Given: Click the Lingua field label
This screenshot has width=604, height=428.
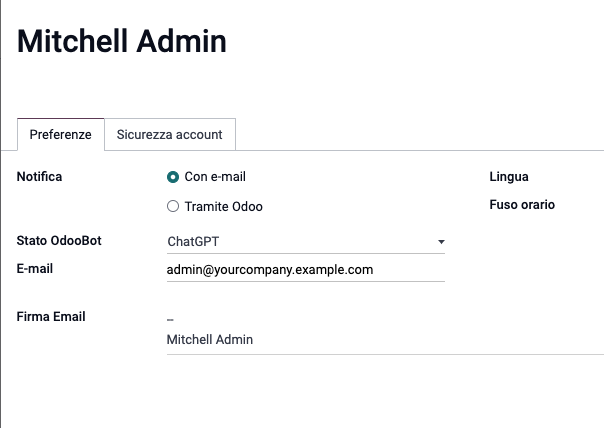Looking at the screenshot, I should pyautogui.click(x=509, y=177).
